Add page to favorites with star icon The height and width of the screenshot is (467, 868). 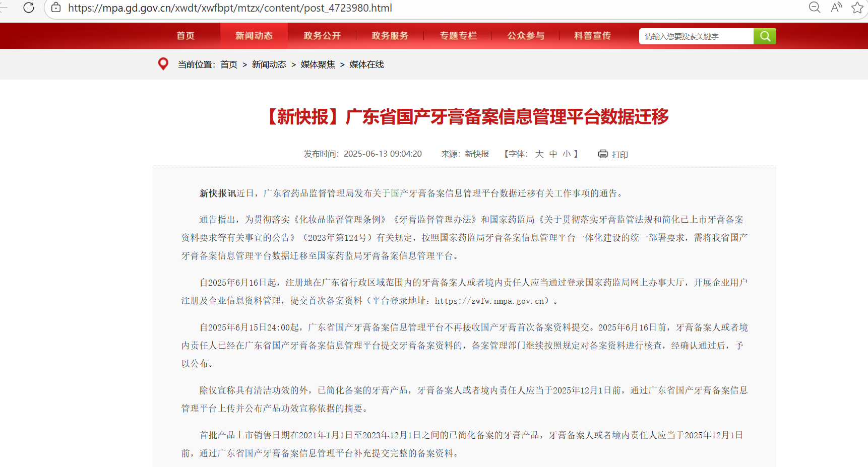point(857,8)
